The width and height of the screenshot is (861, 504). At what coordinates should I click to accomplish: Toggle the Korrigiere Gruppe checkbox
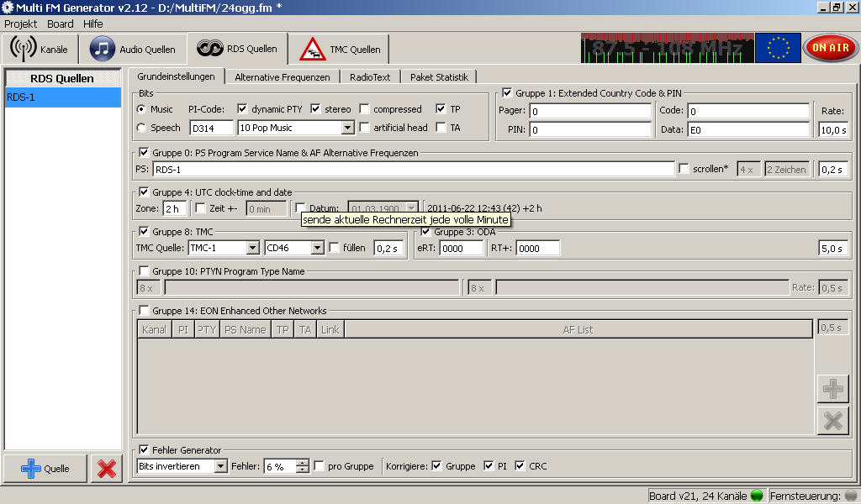[436, 465]
